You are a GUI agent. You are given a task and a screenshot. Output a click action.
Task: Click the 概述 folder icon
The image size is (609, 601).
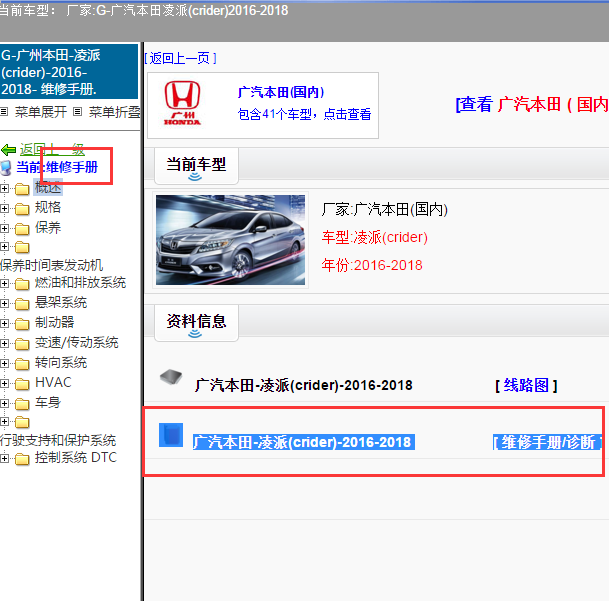coord(22,189)
